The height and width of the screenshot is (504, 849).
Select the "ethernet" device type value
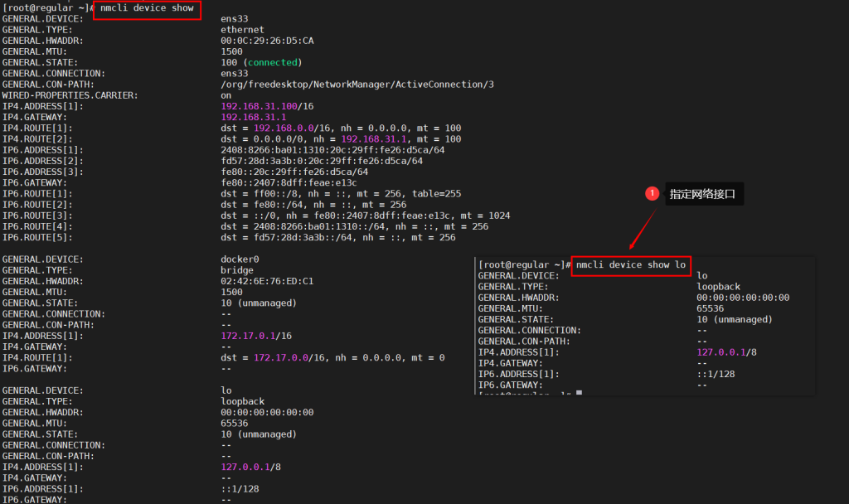click(242, 29)
